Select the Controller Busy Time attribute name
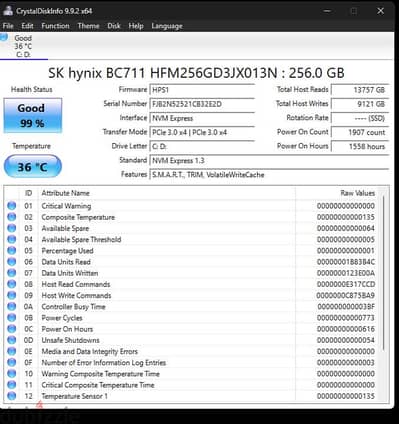This screenshot has height=424, width=399. (73, 306)
